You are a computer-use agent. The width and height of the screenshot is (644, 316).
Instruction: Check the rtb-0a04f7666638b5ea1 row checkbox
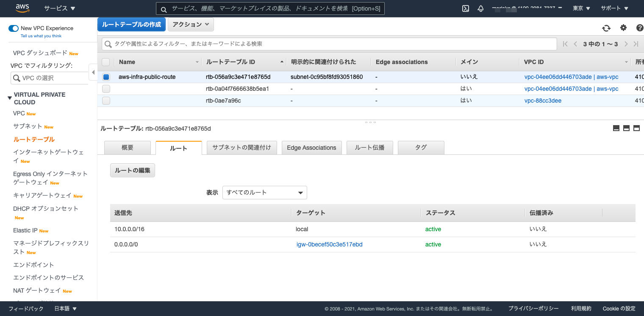pyautogui.click(x=106, y=89)
